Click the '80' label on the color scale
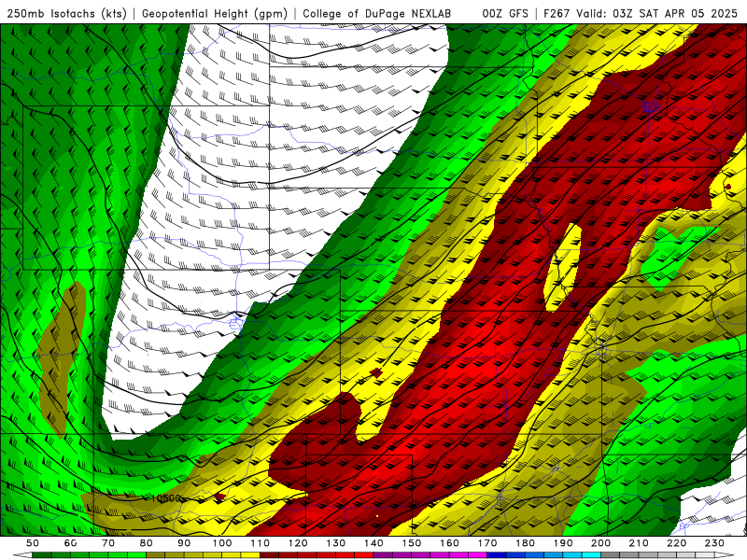Viewport: 747px width, 560px height. 147,543
